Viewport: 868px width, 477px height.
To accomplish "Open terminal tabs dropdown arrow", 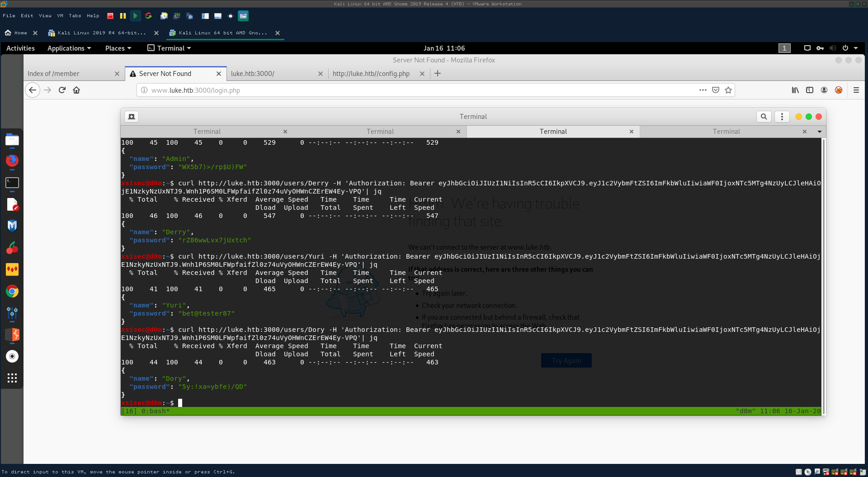I will click(x=820, y=132).
